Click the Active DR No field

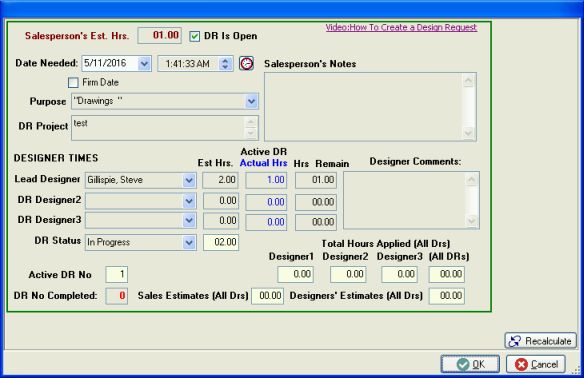point(117,275)
